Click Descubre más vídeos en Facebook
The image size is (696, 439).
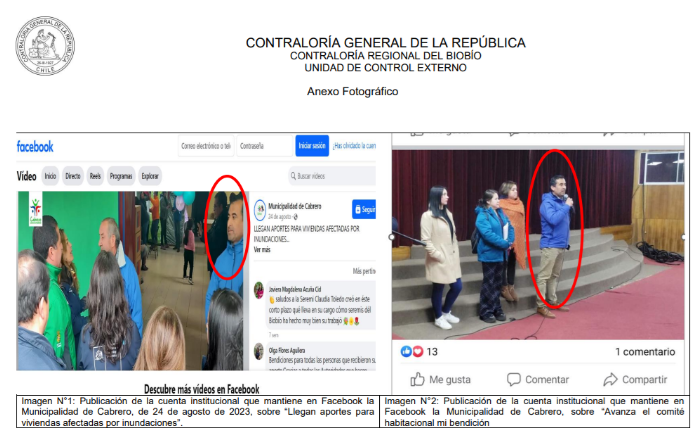[x=202, y=389]
